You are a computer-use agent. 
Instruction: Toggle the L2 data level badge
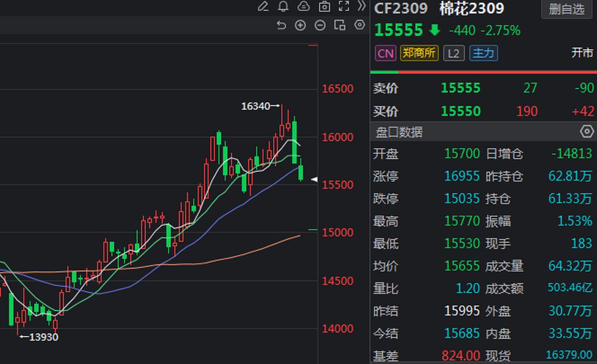click(x=454, y=53)
